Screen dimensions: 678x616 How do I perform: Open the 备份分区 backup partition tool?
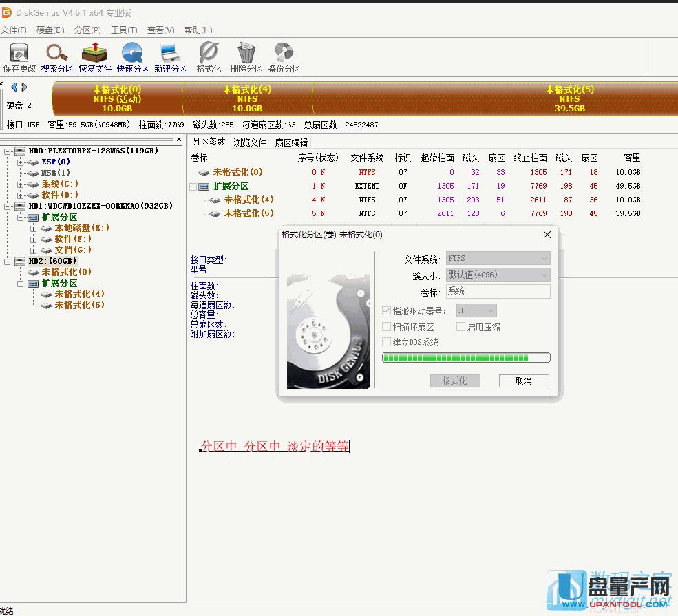pyautogui.click(x=284, y=57)
